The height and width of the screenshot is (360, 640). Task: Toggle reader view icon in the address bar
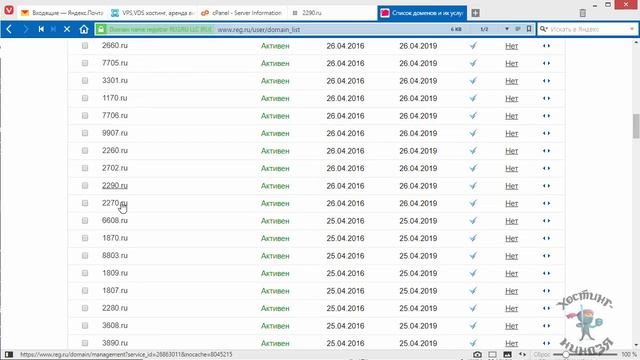(518, 29)
